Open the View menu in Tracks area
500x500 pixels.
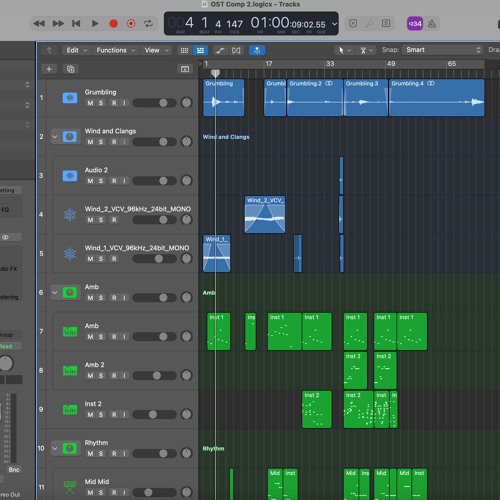coord(156,50)
